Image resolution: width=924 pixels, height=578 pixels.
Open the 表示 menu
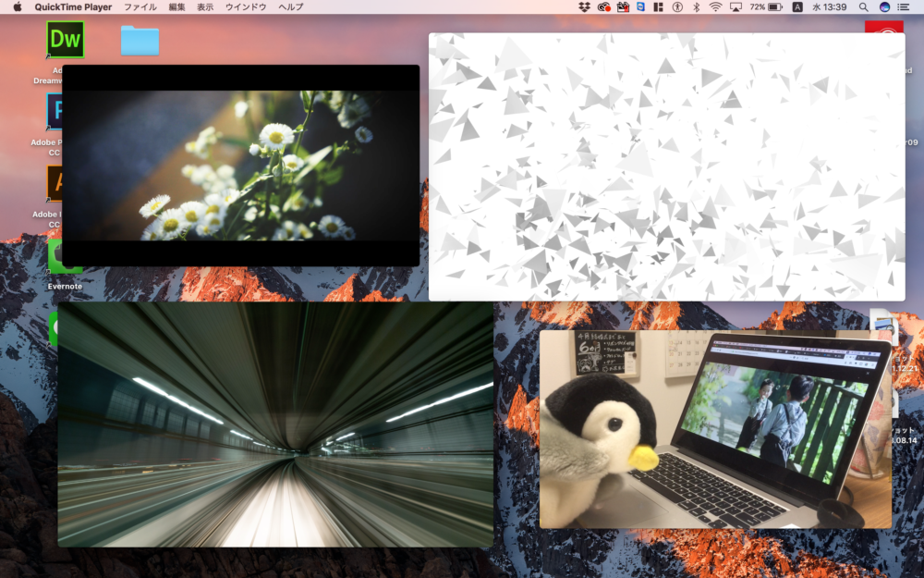click(205, 7)
